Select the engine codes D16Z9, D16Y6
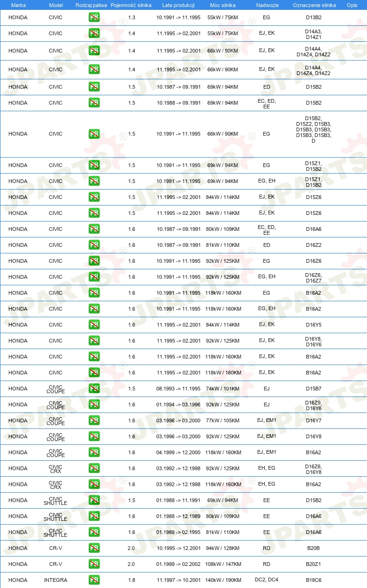 coord(313,405)
